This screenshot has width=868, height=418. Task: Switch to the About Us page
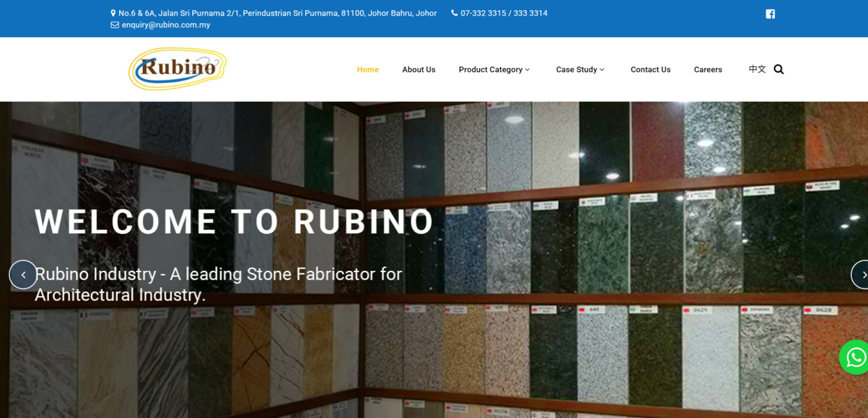[x=418, y=69]
